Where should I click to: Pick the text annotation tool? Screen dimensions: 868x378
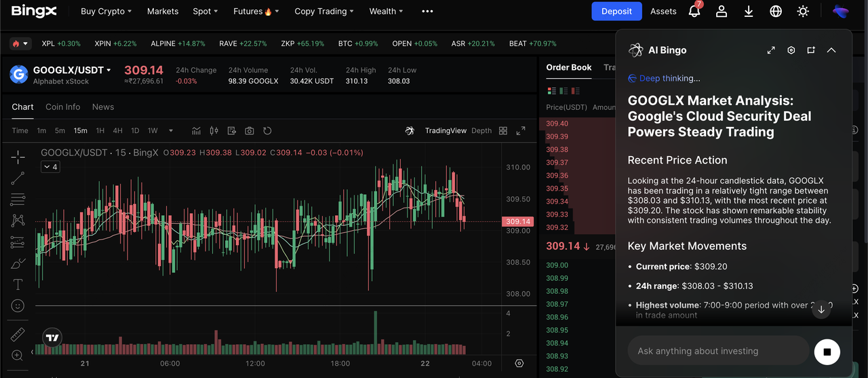(x=18, y=284)
